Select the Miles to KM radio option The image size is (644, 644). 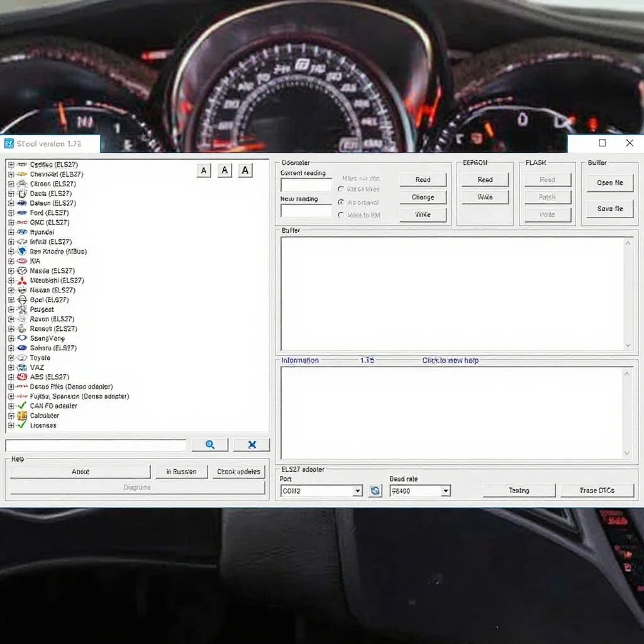tap(340, 215)
